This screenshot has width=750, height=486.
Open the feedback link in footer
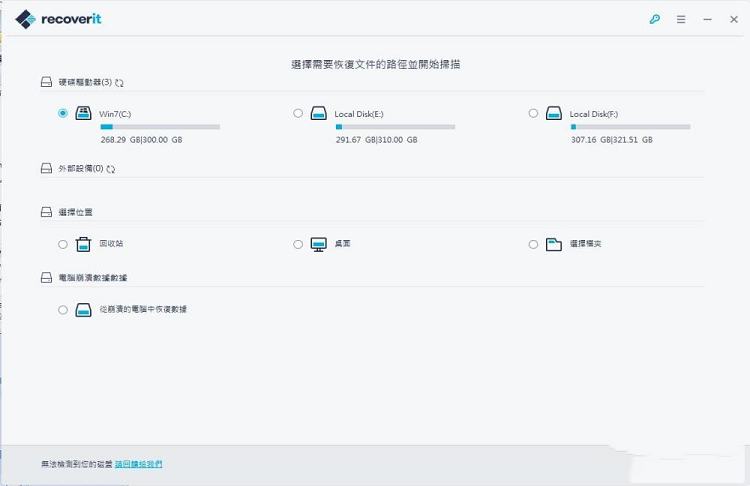[x=139, y=464]
